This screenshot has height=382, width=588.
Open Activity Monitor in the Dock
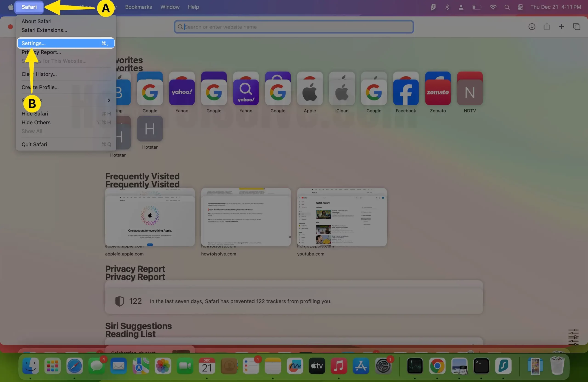(415, 366)
